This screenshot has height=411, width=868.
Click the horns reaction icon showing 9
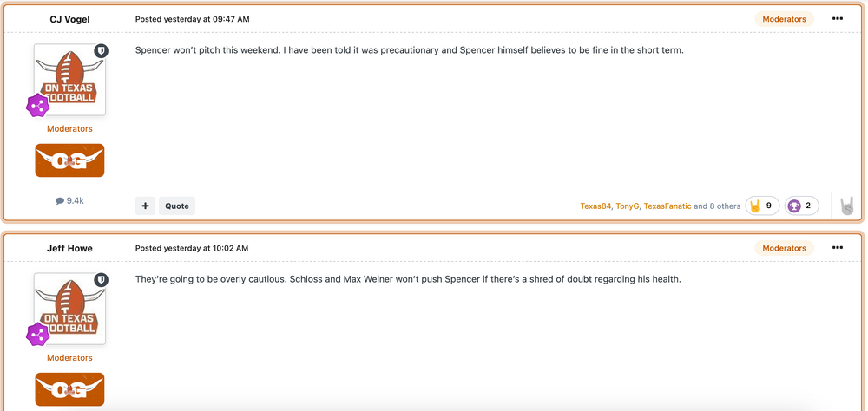tap(762, 205)
